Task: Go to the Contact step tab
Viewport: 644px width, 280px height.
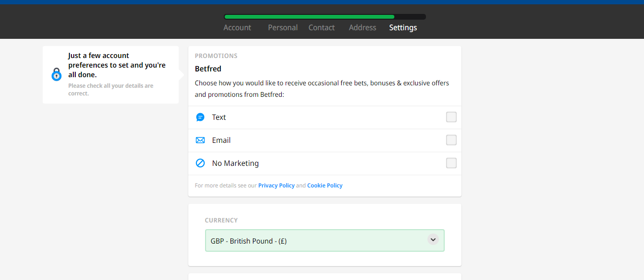Action: tap(322, 28)
